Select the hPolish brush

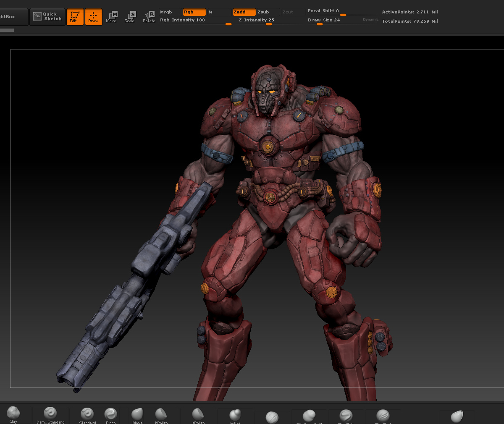coord(161,416)
